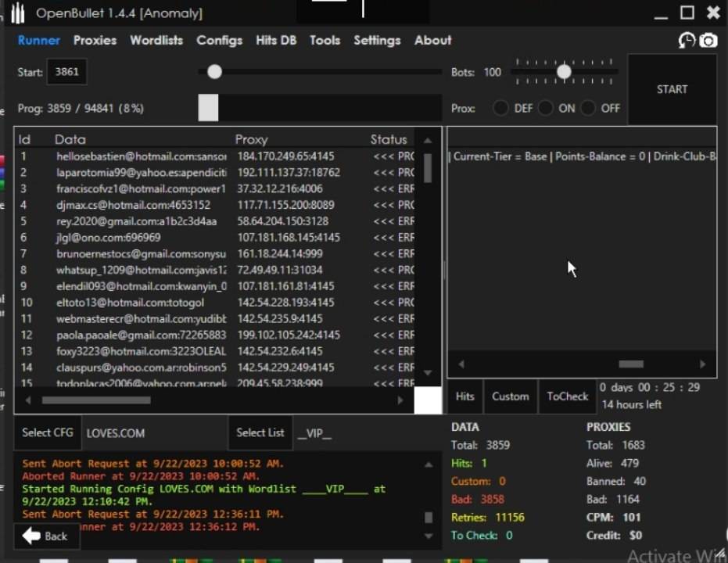
Task: Click the log panel scroll-down arrow
Action: pos(428,536)
